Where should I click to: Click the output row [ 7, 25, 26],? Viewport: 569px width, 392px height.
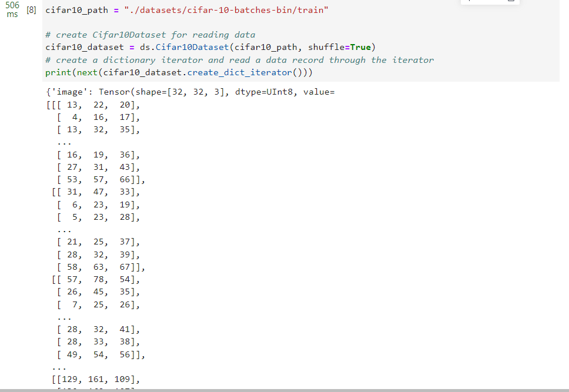[x=98, y=305]
